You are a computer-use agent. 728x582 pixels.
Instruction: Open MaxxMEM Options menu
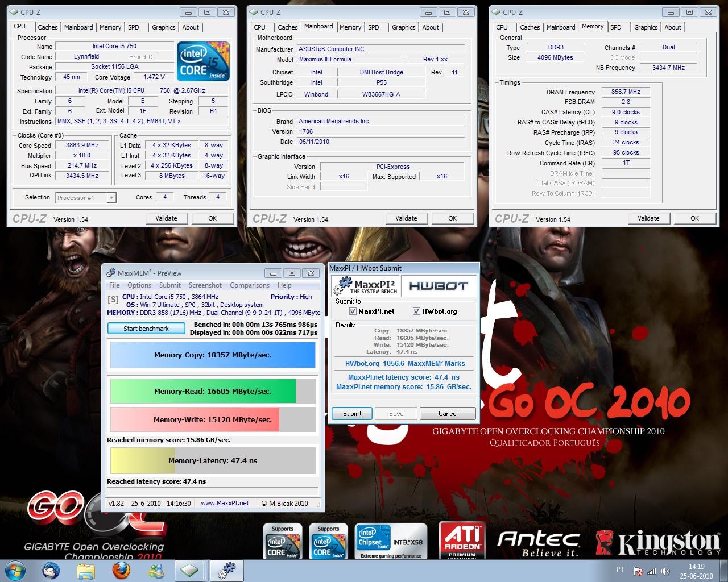tap(139, 285)
